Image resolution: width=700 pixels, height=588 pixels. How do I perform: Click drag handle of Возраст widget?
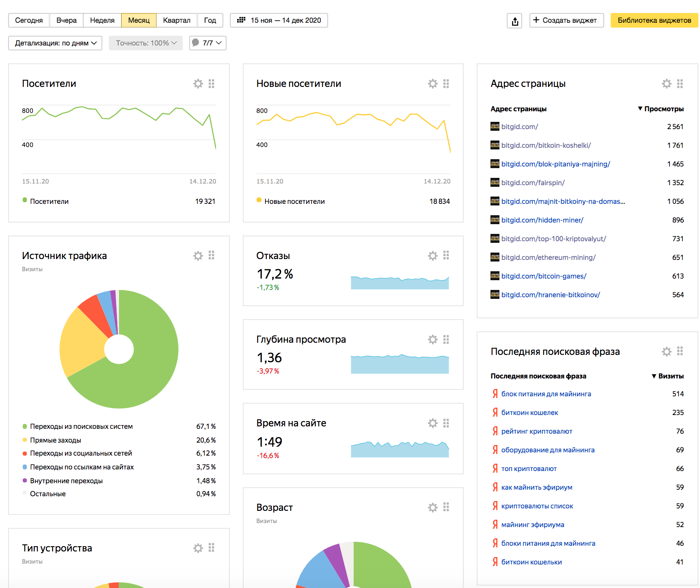coord(446,507)
